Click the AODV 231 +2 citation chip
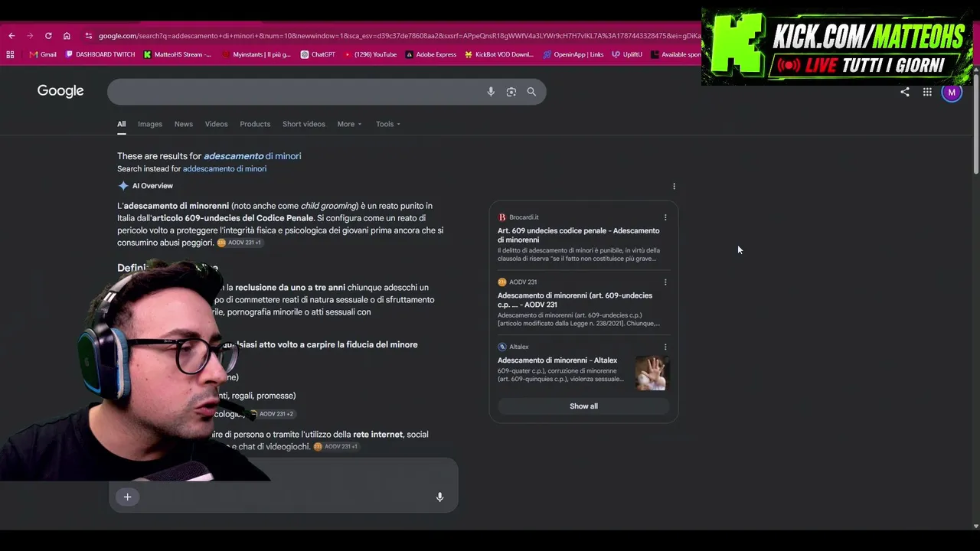The height and width of the screenshot is (551, 980). [272, 414]
